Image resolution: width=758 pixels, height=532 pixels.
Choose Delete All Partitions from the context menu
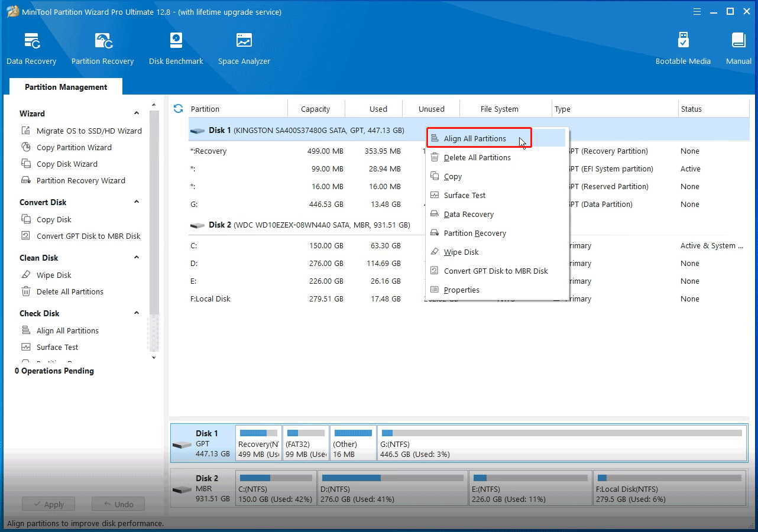pyautogui.click(x=497, y=157)
